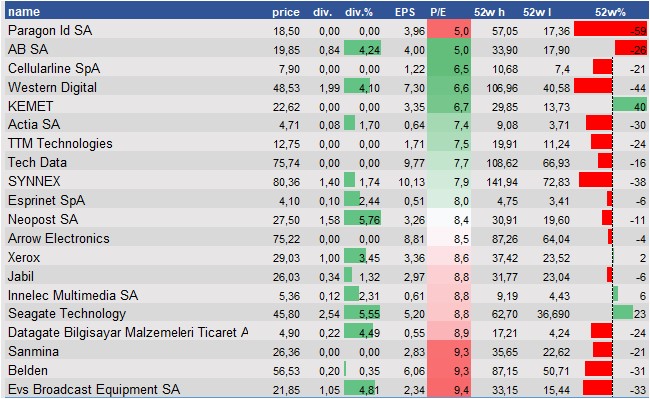Click Neopost SA green div.% bar
Screen dimensions: 650x399
coord(362,219)
